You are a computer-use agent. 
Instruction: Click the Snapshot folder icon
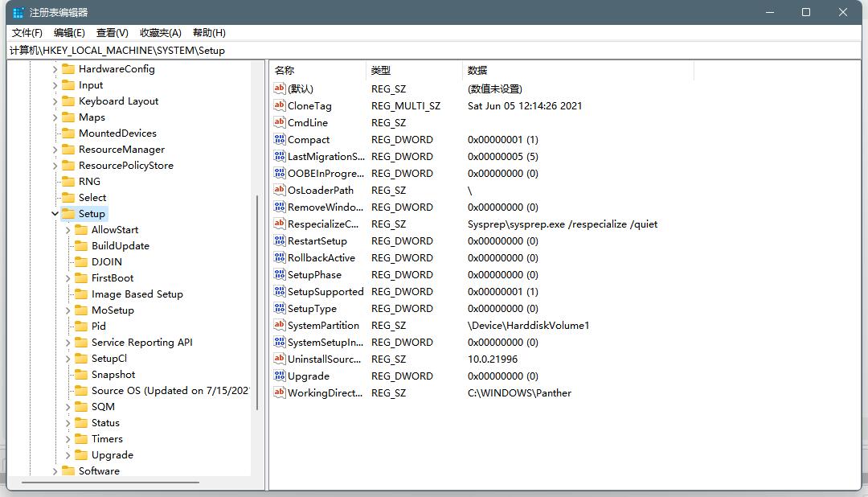(x=81, y=374)
